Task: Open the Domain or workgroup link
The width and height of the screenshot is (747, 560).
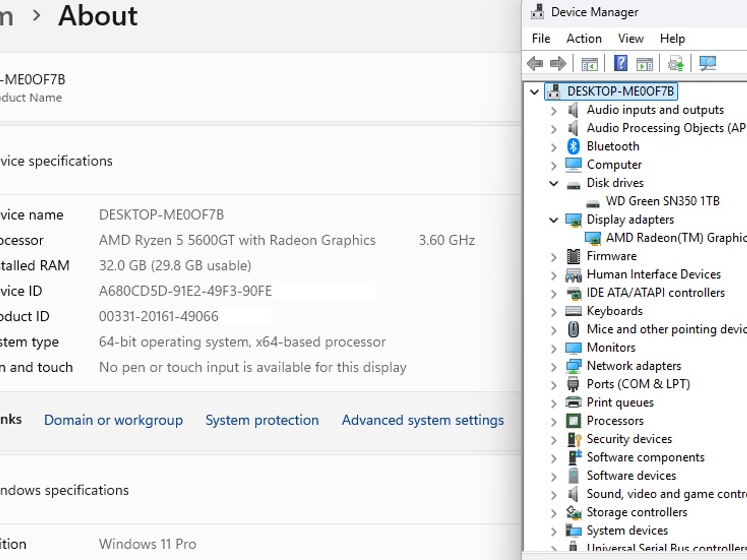Action: 113,420
